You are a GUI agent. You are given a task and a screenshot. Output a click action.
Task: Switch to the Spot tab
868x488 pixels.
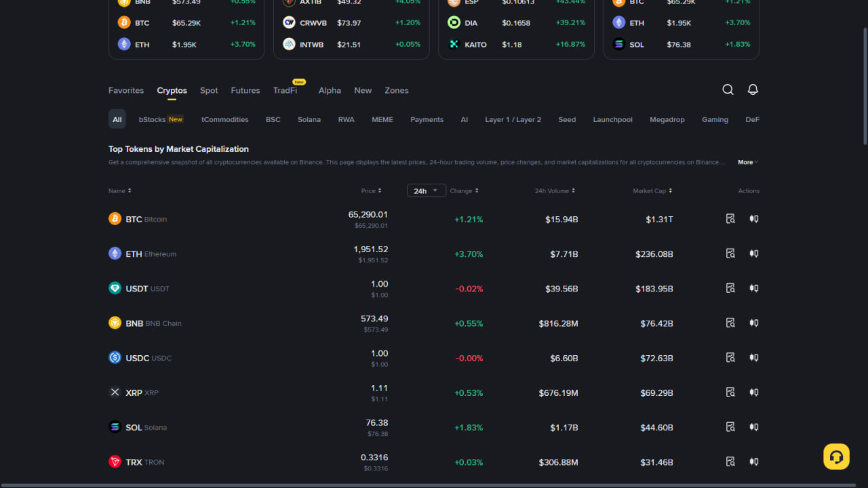(x=209, y=90)
